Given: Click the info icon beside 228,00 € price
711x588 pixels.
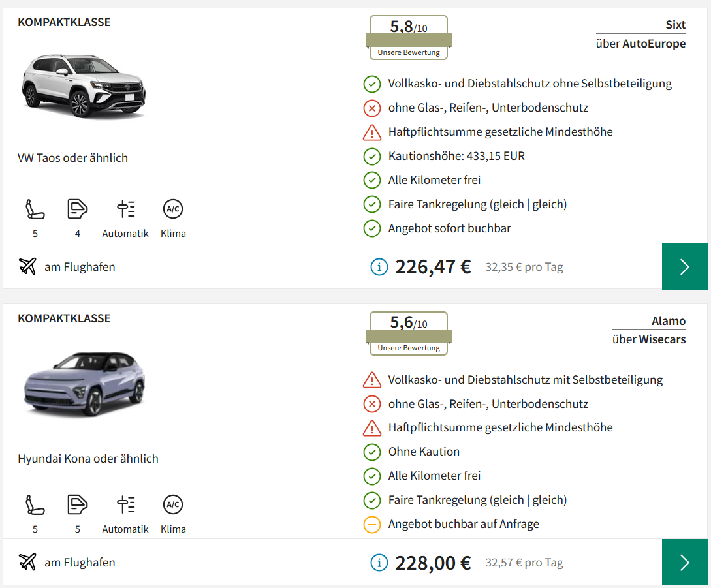Looking at the screenshot, I should point(379,563).
